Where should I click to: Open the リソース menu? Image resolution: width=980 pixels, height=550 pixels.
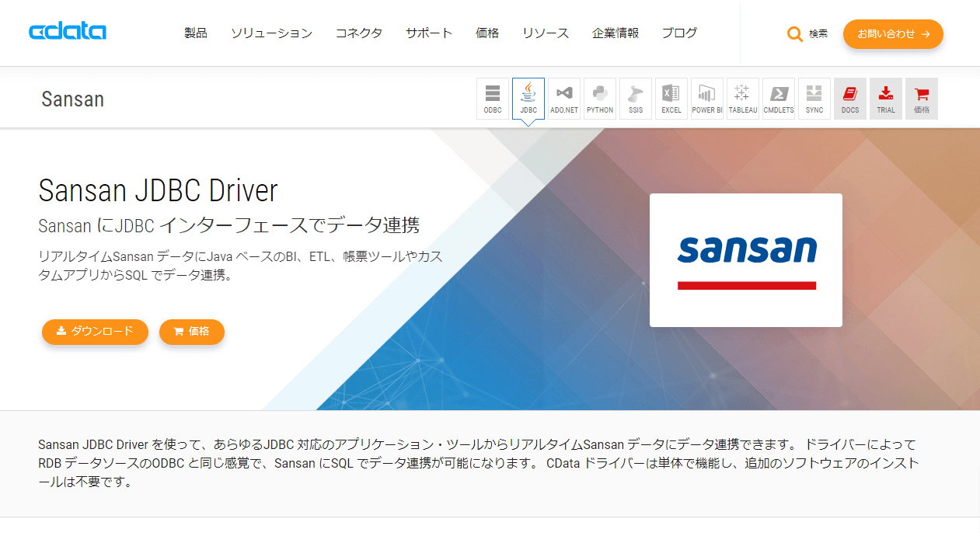(x=546, y=33)
